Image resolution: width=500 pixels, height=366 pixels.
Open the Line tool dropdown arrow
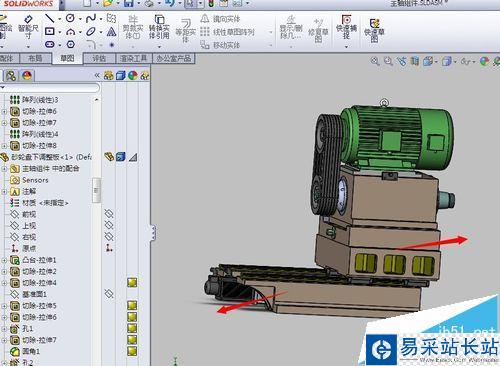point(59,19)
